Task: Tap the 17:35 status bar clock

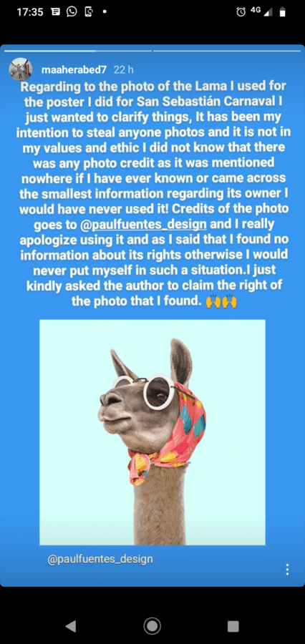Action: pos(30,12)
